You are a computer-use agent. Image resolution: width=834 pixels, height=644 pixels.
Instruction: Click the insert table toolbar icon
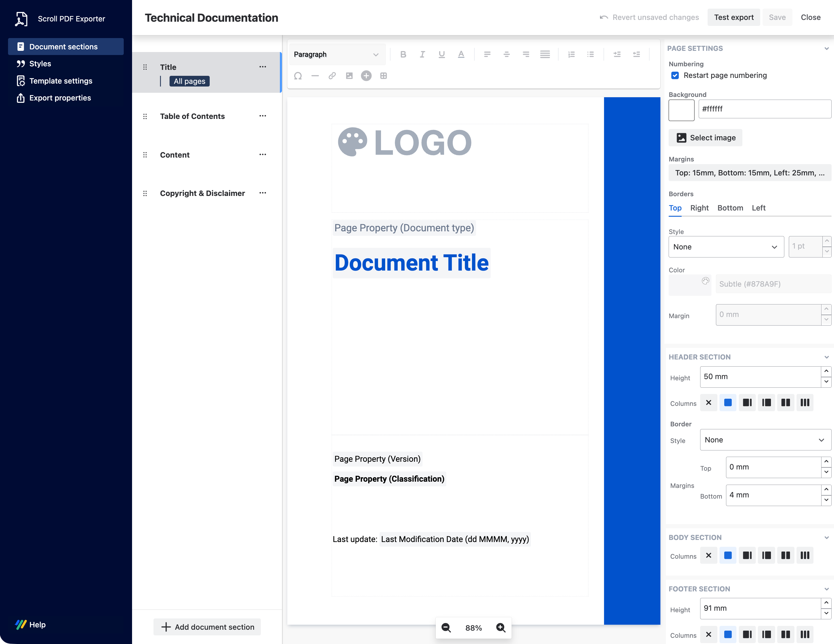click(x=383, y=76)
